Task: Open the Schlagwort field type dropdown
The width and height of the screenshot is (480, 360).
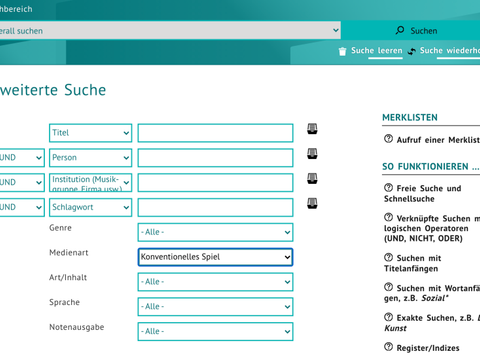Action: click(90, 207)
